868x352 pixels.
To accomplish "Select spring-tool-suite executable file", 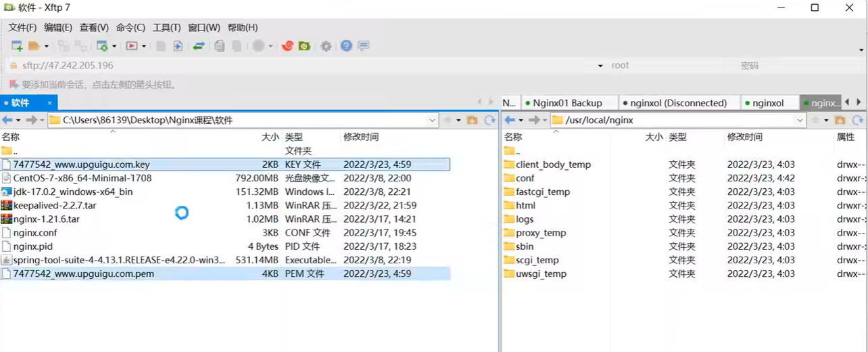I will coord(225,260).
